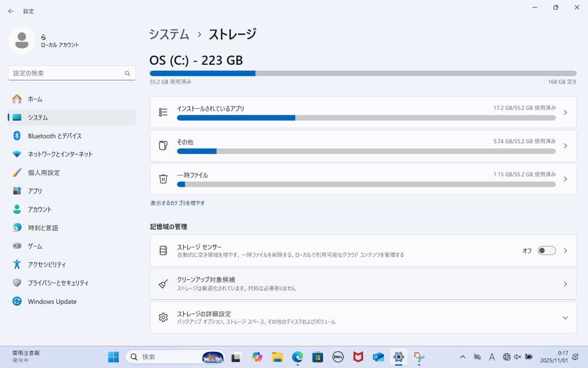The image size is (588, 368).
Task: Click the trash icon beside 一時ファイル
Action: point(163,179)
